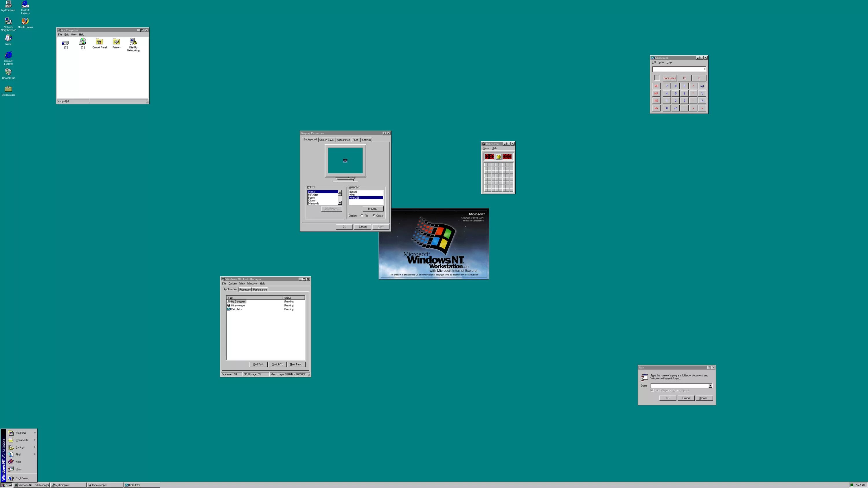Expand the Open dropdown in Run dialog
Viewport: 868px width, 488px height.
click(710, 386)
